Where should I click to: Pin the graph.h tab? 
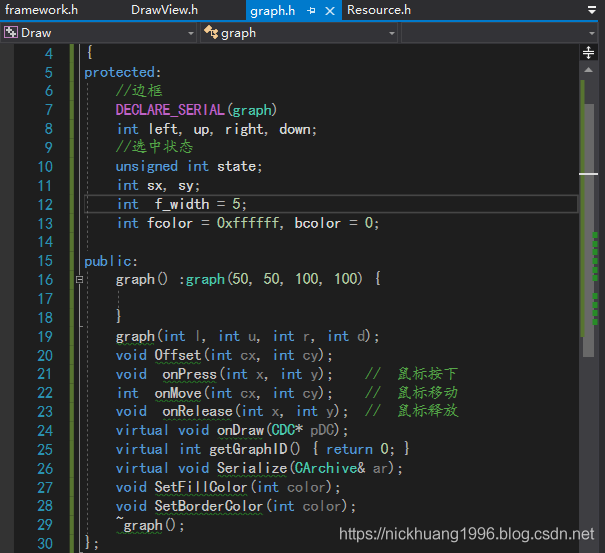point(312,10)
